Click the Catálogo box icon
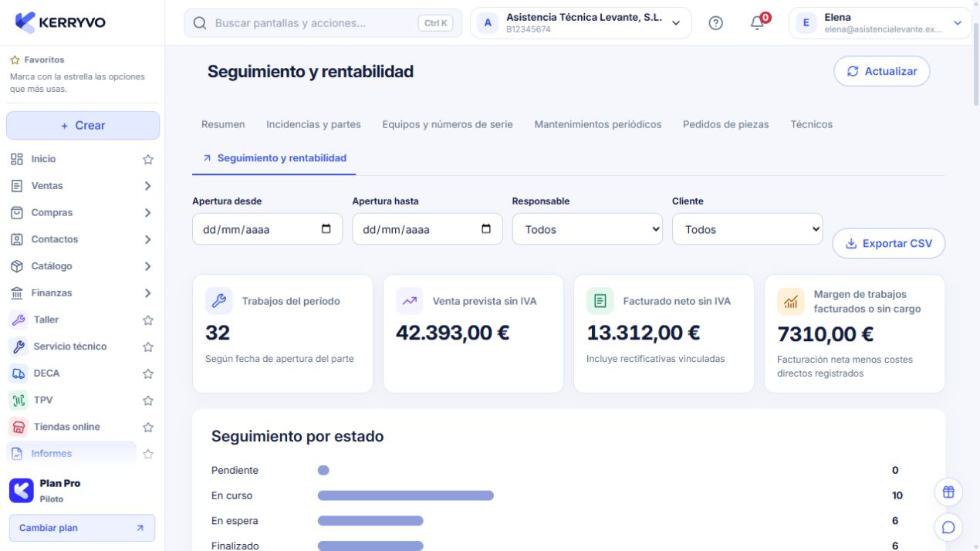Viewport: 980px width, 551px height. coord(17,266)
